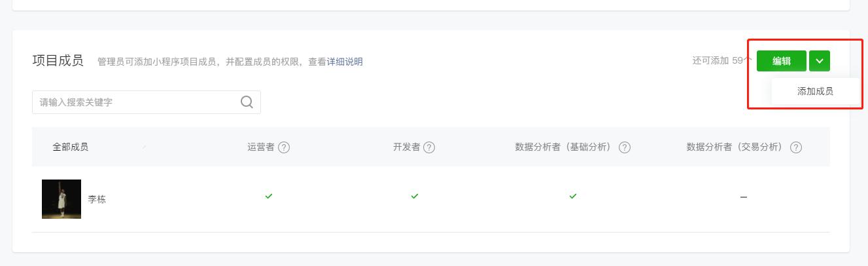Click help icon for 数据分析者（交易分析）
868x266 pixels.
pyautogui.click(x=796, y=147)
